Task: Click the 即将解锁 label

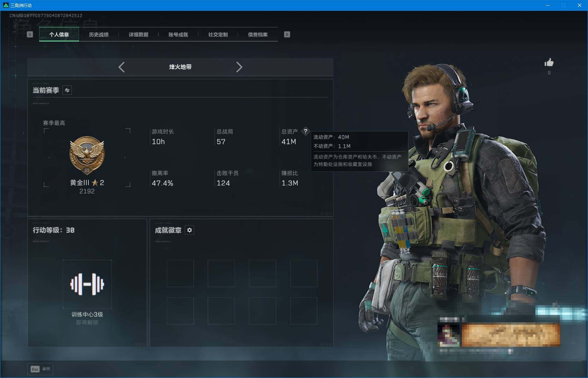Action: [x=87, y=322]
